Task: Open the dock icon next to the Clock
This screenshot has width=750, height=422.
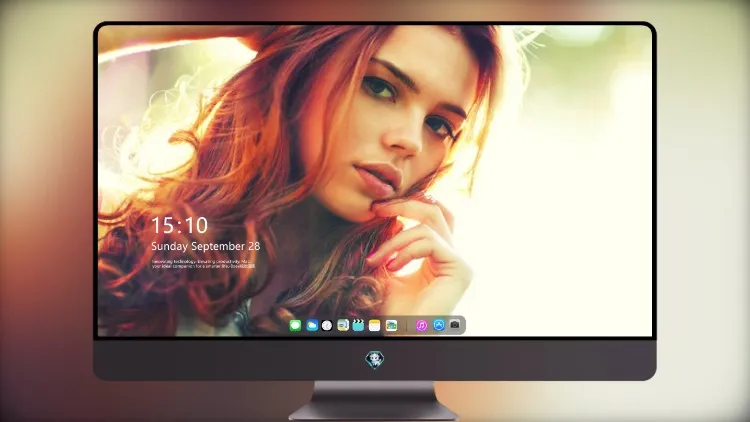Action: click(343, 325)
